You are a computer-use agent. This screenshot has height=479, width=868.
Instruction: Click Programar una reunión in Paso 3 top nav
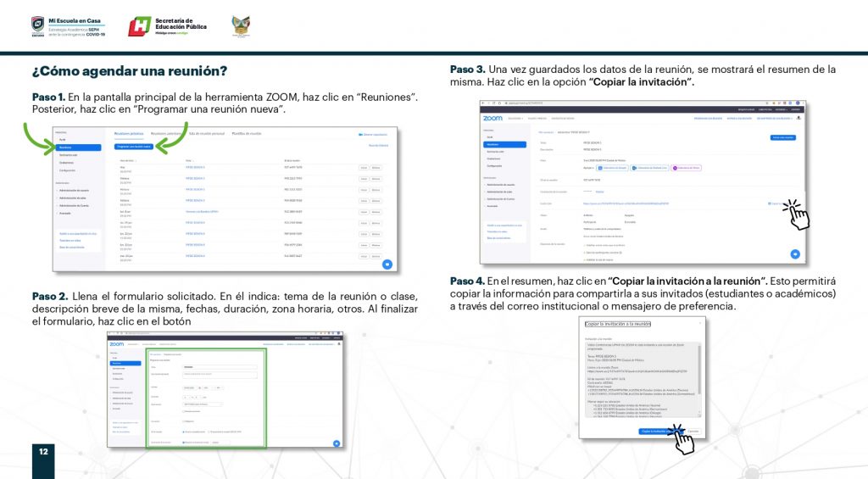pyautogui.click(x=708, y=119)
